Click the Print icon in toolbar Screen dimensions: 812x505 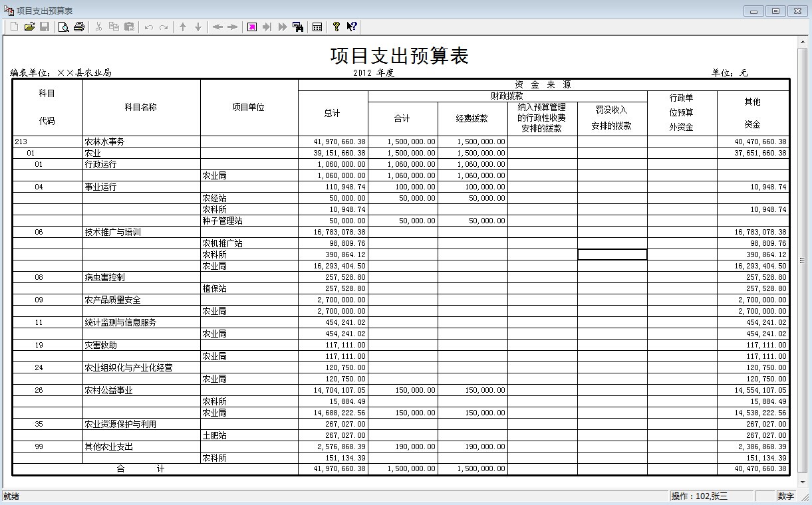(x=79, y=27)
